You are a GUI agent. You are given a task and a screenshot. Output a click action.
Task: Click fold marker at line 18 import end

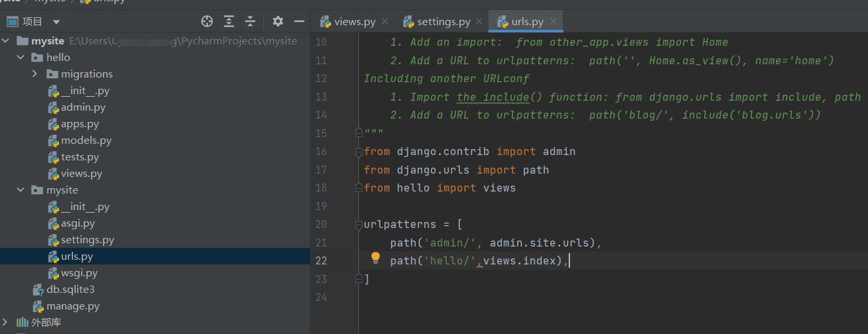358,188
